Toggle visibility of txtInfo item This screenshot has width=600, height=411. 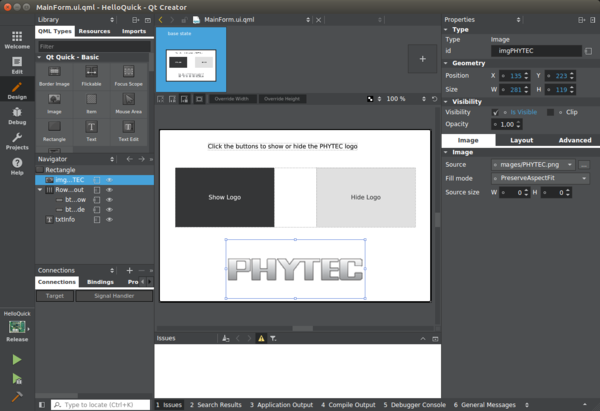(x=109, y=220)
